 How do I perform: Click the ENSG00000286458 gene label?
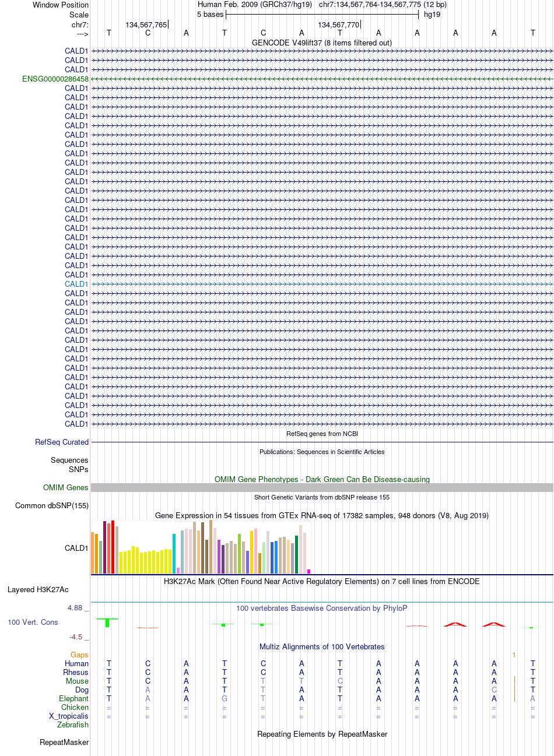[x=55, y=79]
